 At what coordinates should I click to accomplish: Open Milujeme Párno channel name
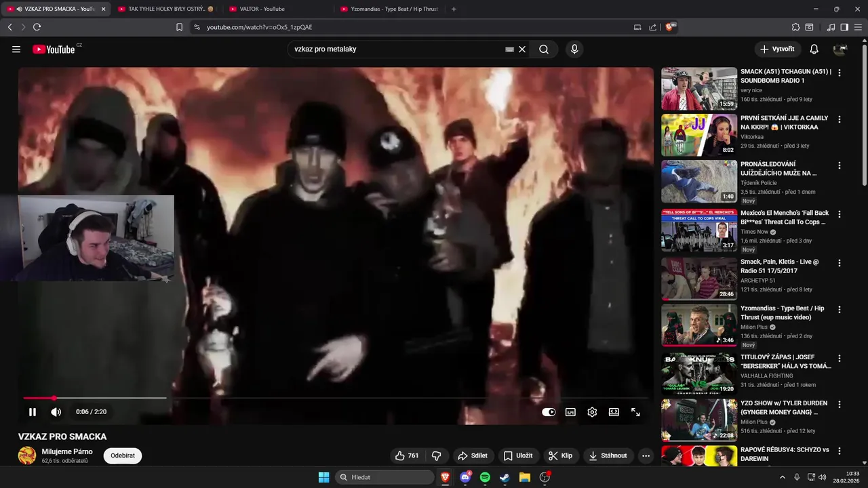68,451
